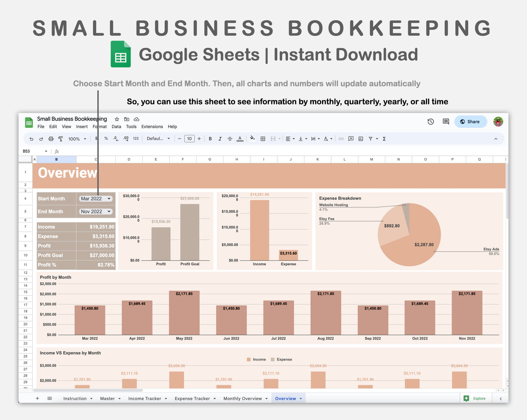Expand the zoom level dropdown showing 100%

coord(77,139)
